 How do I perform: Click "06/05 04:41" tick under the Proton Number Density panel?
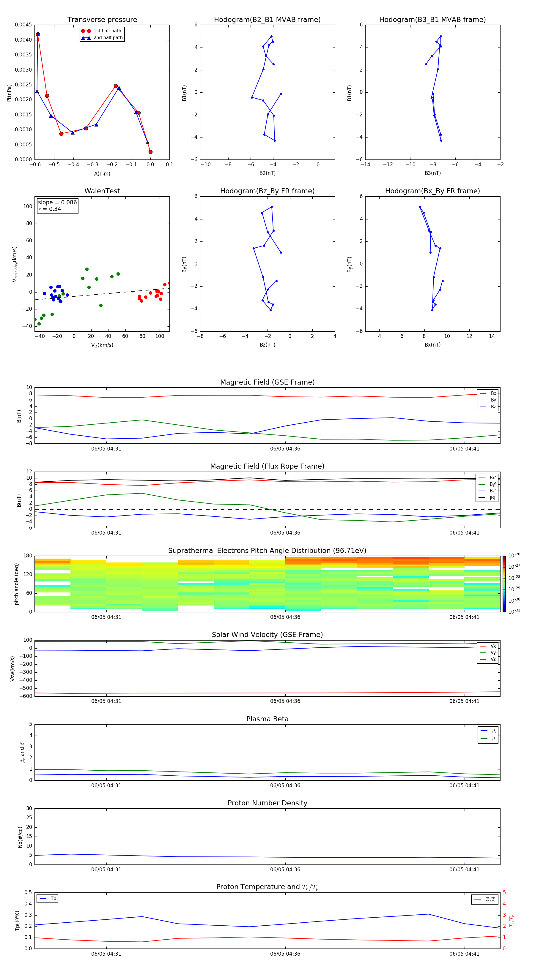(464, 870)
